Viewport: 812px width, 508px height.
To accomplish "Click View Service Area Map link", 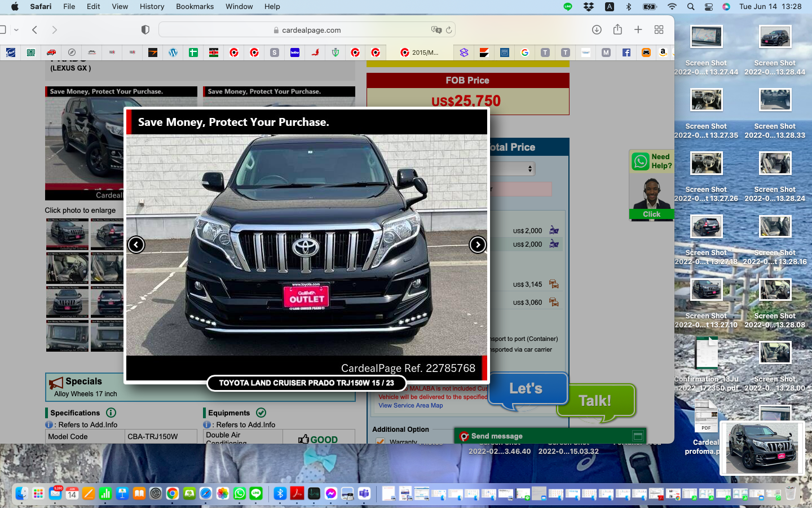I will point(411,405).
